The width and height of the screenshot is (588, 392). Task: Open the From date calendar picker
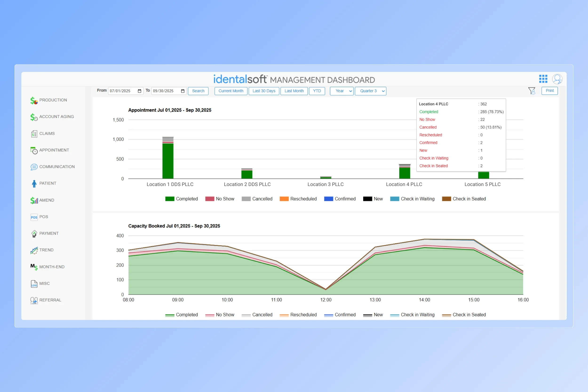[x=139, y=91]
